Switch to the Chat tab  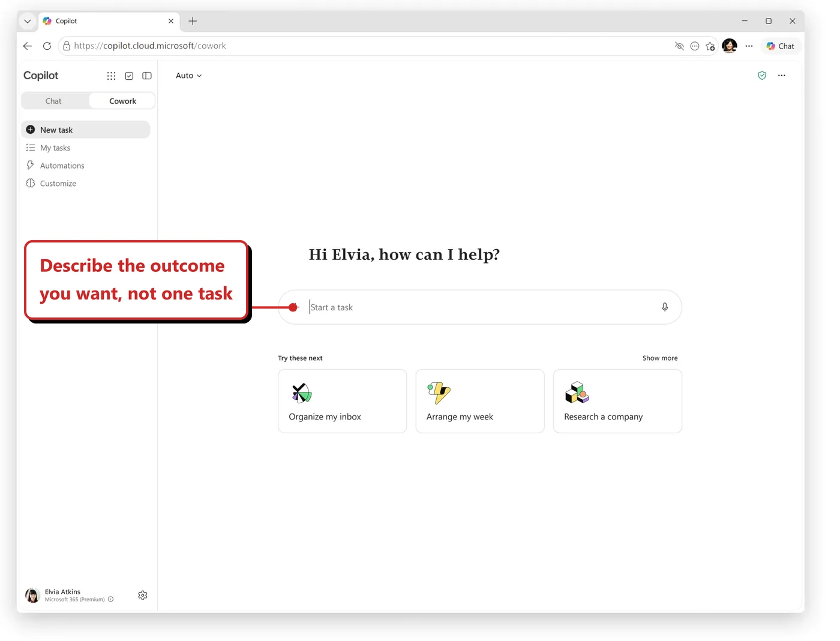coord(53,101)
